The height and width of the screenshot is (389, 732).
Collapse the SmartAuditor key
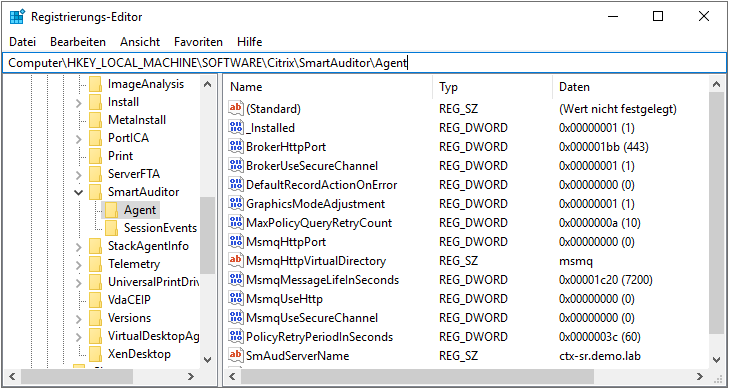[x=78, y=192]
